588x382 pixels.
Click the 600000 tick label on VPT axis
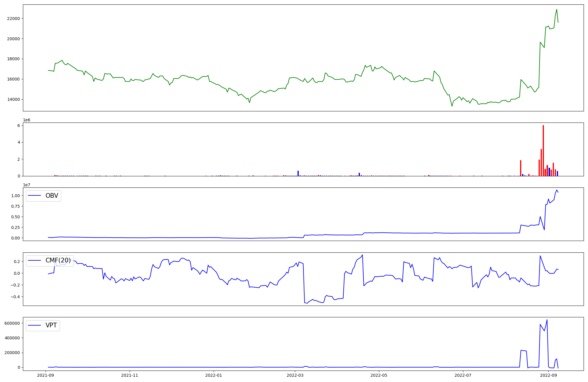tap(12, 323)
